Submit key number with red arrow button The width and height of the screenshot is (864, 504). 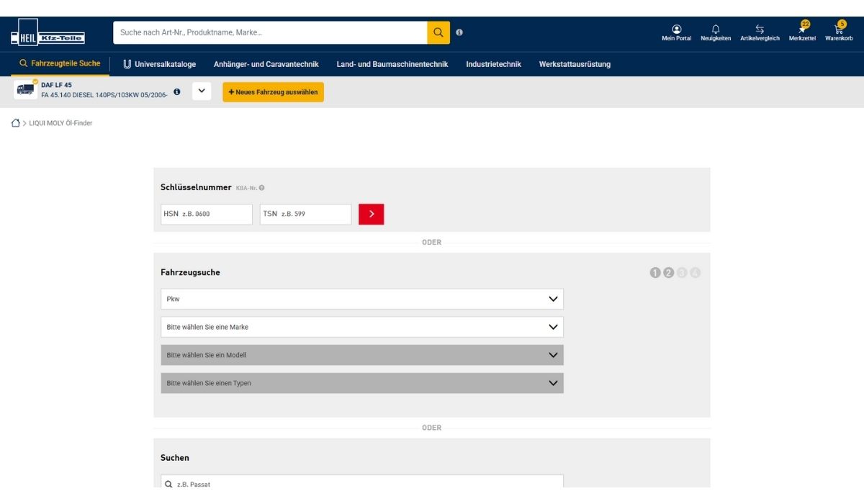click(x=371, y=214)
